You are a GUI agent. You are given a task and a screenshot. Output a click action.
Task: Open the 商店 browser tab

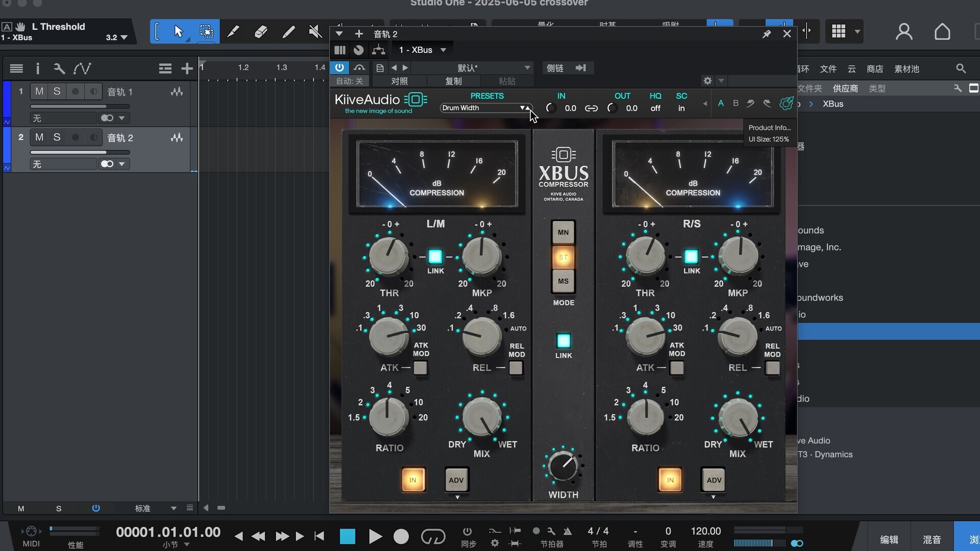point(875,69)
